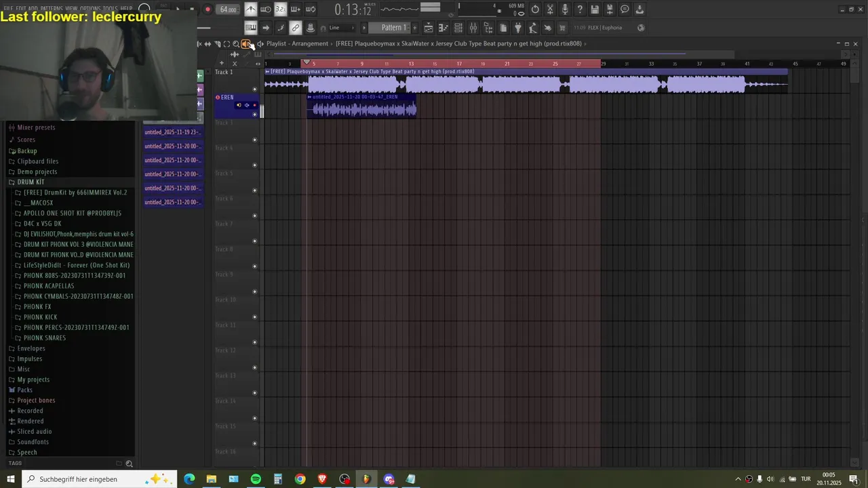The width and height of the screenshot is (868, 488).
Task: Open Google Chrome from the taskbar
Action: [300, 479]
